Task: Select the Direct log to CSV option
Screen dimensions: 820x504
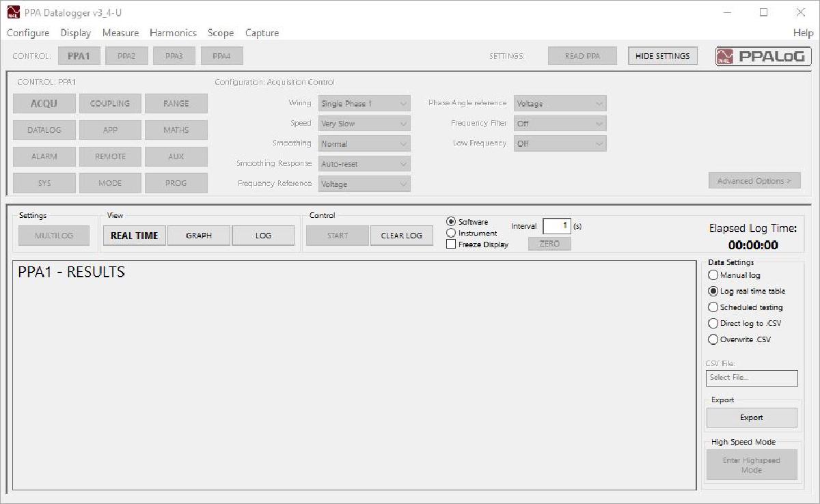Action: pyautogui.click(x=714, y=323)
